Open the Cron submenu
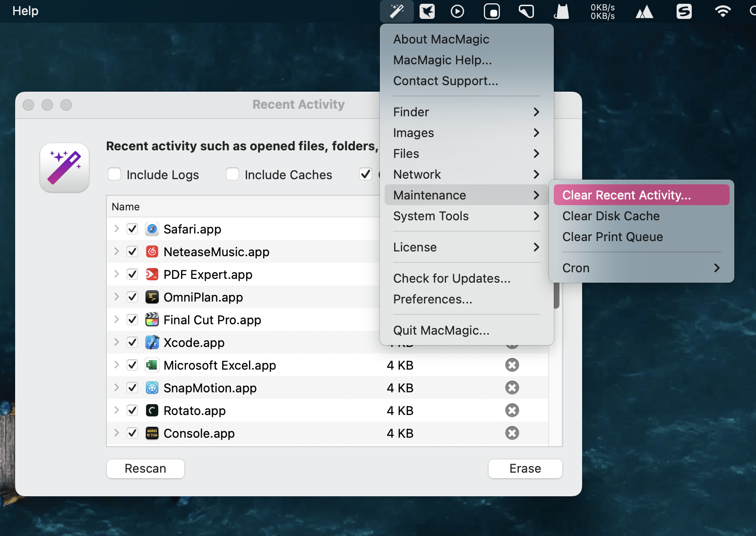756x536 pixels. [x=641, y=268]
